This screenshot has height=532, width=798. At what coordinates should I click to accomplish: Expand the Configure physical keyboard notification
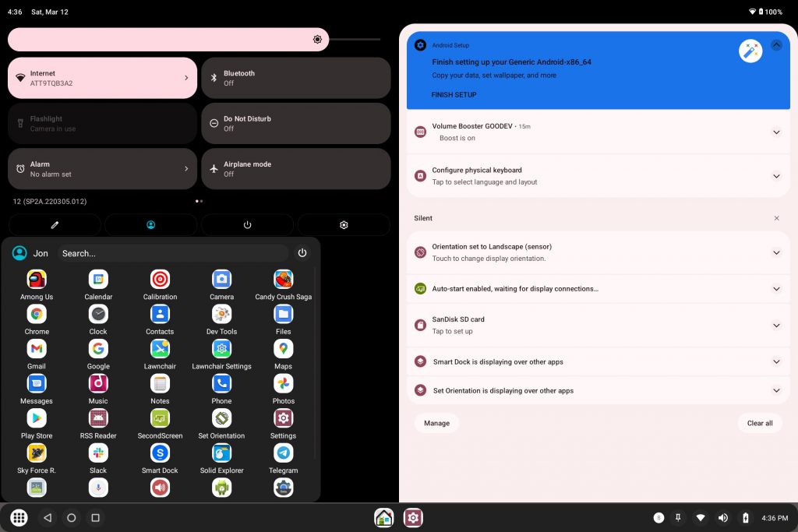pyautogui.click(x=775, y=176)
